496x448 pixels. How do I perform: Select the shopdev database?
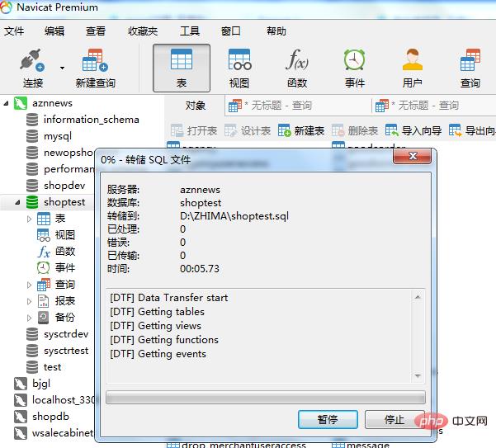click(55, 186)
